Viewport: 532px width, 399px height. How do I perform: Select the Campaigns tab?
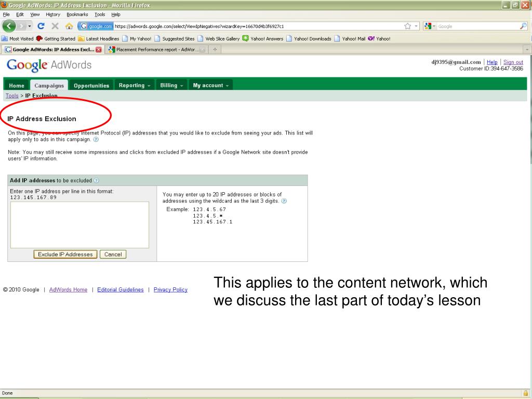(x=49, y=86)
